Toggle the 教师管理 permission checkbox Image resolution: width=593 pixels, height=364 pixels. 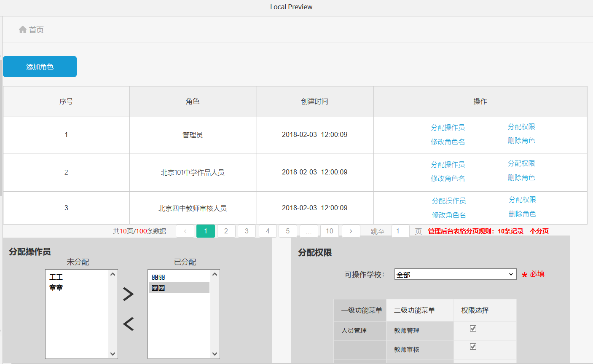pyautogui.click(x=473, y=328)
